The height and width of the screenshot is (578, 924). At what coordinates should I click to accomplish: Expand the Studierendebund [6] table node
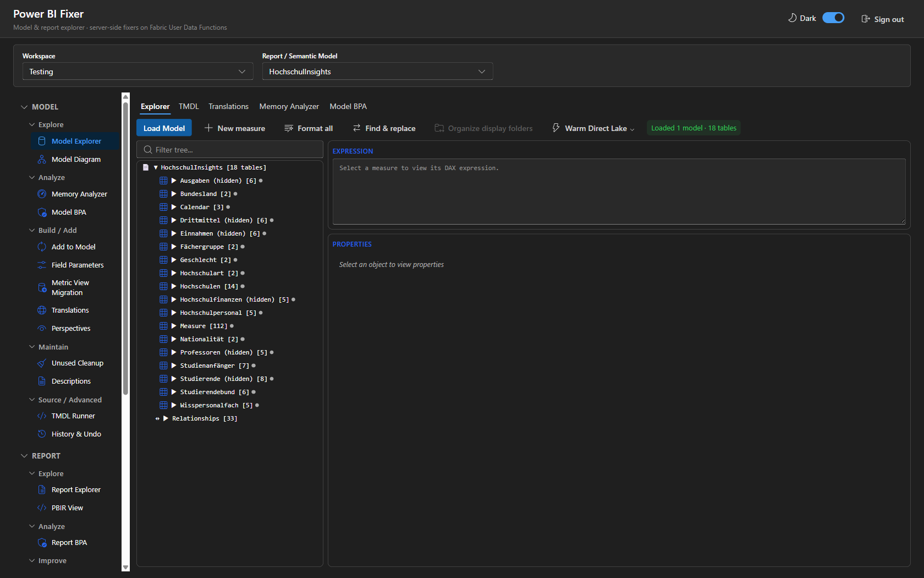(x=174, y=392)
